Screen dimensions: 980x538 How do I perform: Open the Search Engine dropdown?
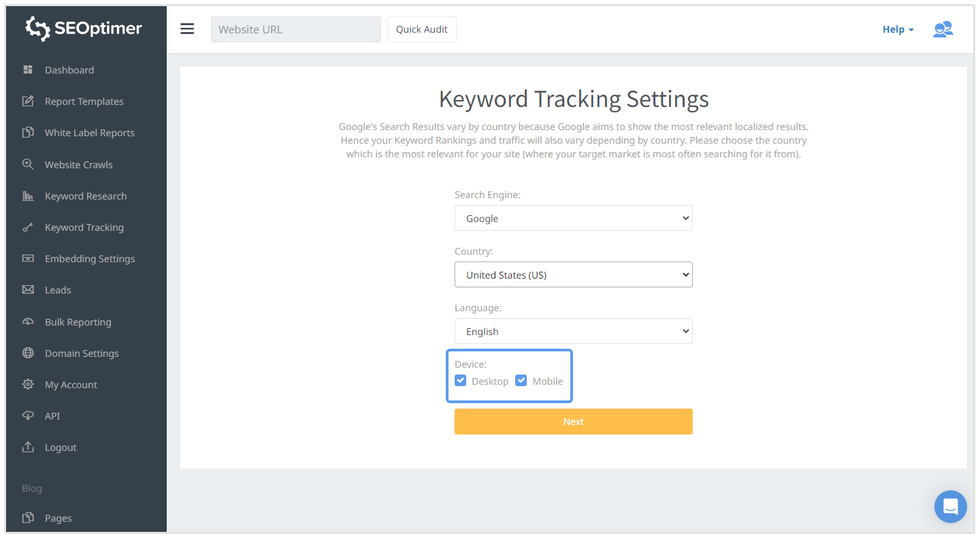click(573, 219)
